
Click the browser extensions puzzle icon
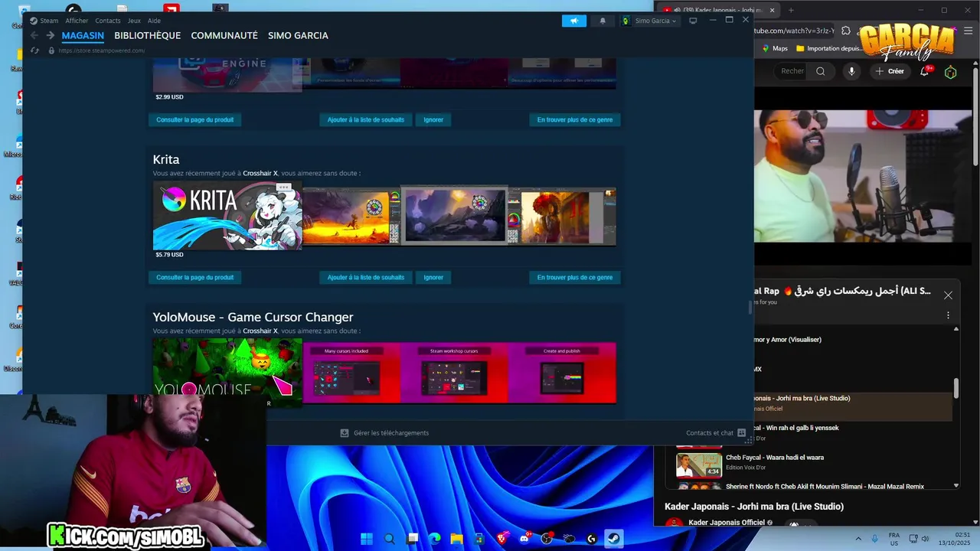click(x=846, y=31)
